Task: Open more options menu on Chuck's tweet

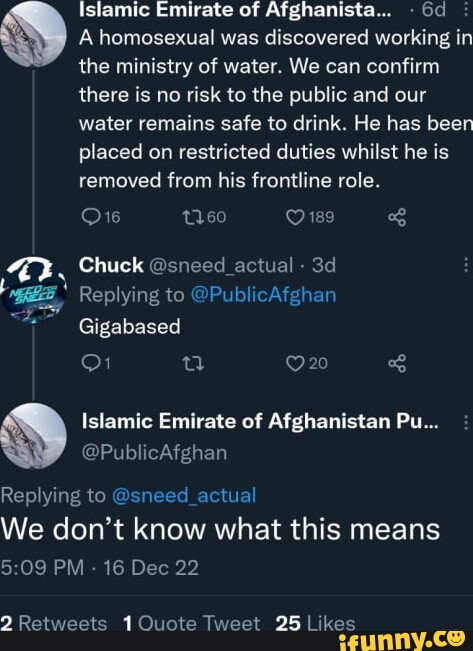Action: (466, 265)
